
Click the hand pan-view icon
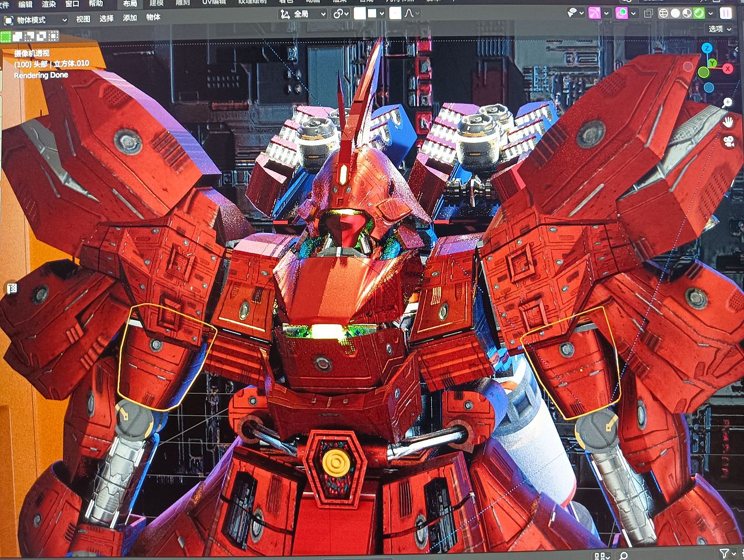[x=728, y=122]
